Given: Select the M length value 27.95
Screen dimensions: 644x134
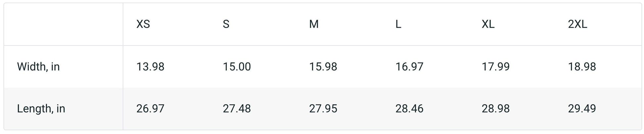Looking at the screenshot, I should [323, 109].
